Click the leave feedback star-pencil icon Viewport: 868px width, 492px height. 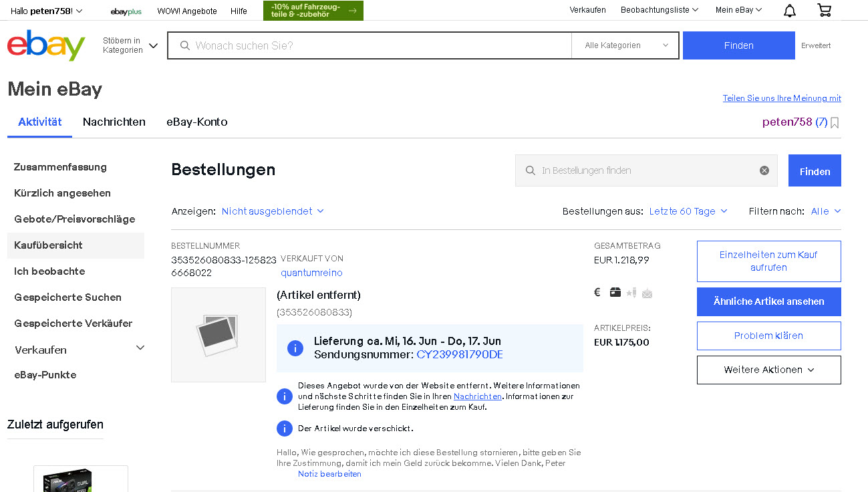pos(631,292)
